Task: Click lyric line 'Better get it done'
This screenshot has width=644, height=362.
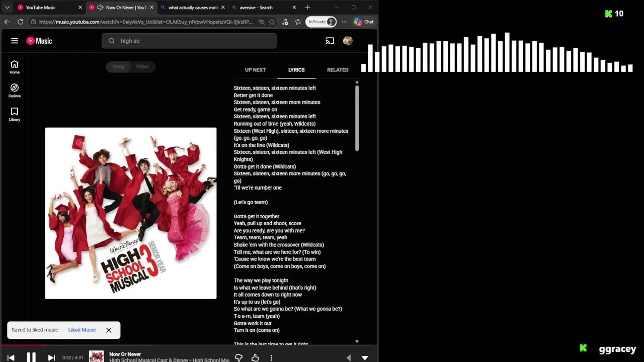Action: click(253, 95)
